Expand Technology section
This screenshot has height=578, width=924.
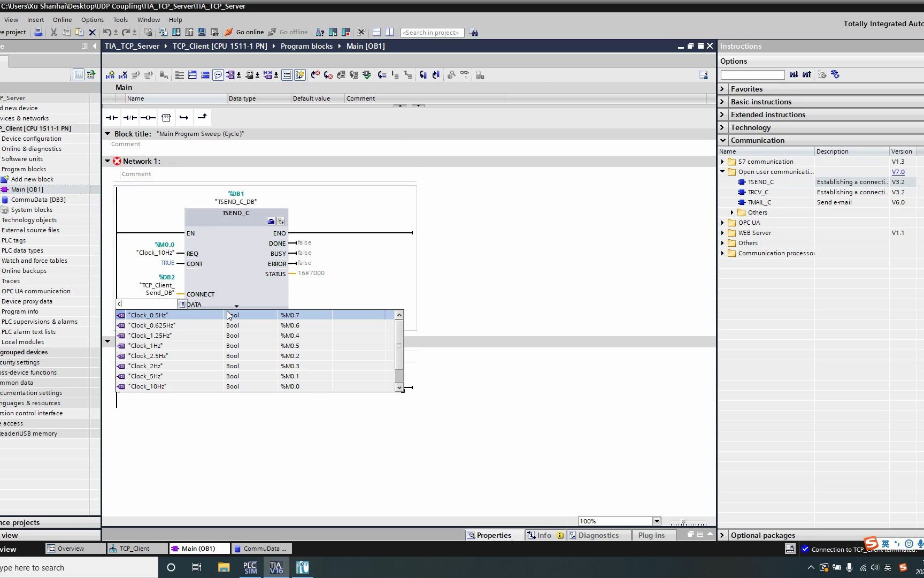(x=723, y=127)
